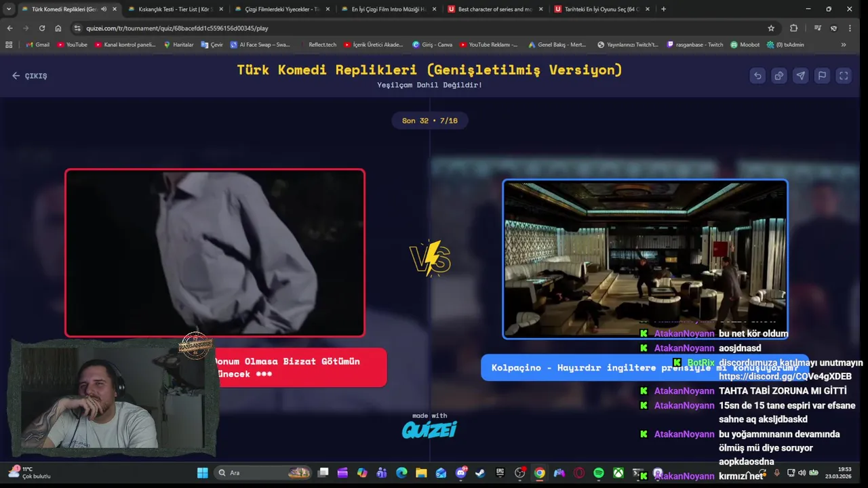Switch to Tarihteki En İyi Oyunu Seç tab
The width and height of the screenshot is (868, 488).
click(x=602, y=9)
